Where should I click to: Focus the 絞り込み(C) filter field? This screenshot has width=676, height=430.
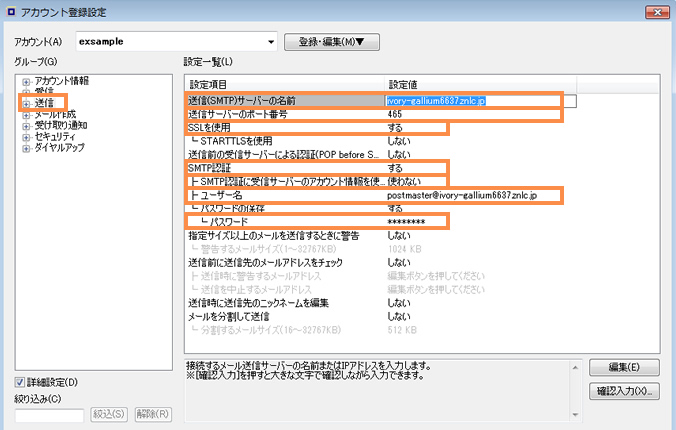tap(49, 415)
